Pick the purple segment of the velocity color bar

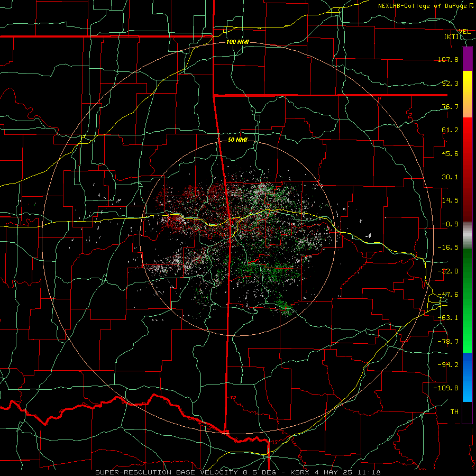(x=467, y=59)
